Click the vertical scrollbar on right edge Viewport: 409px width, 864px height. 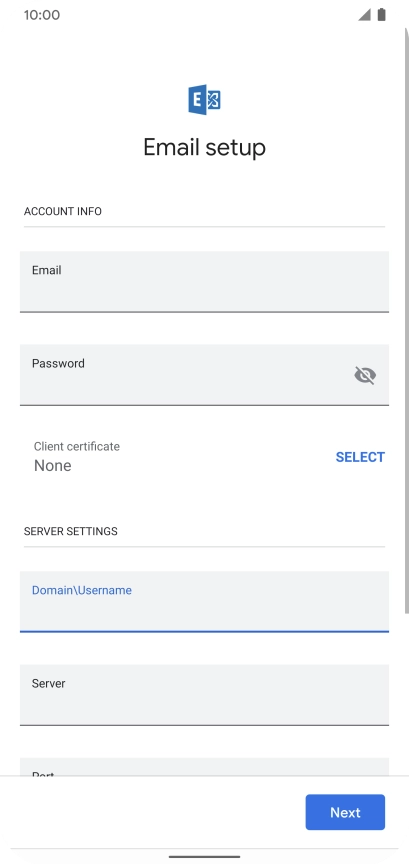click(407, 320)
